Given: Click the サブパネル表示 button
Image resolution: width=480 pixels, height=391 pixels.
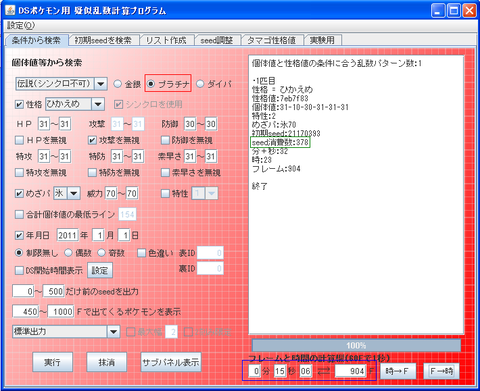Looking at the screenshot, I should point(171,362).
